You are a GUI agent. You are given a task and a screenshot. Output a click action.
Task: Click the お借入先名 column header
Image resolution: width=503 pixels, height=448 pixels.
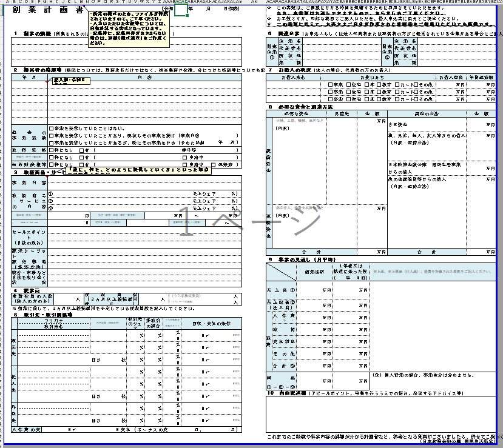[294, 77]
